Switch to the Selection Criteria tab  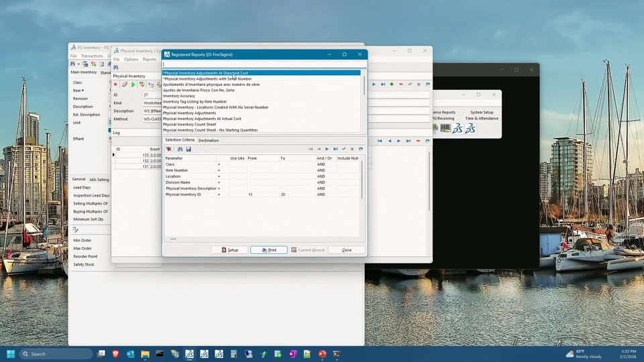coord(180,140)
